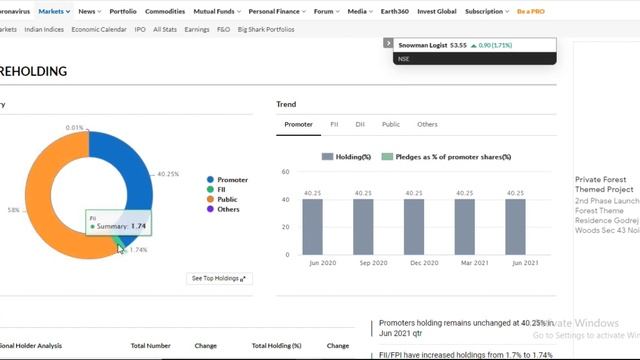Go to IPO section
The image size is (640, 360).
(140, 29)
